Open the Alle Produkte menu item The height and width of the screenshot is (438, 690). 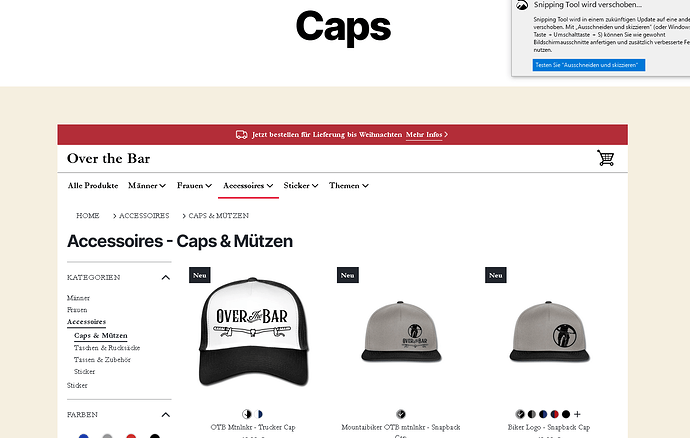click(x=93, y=186)
